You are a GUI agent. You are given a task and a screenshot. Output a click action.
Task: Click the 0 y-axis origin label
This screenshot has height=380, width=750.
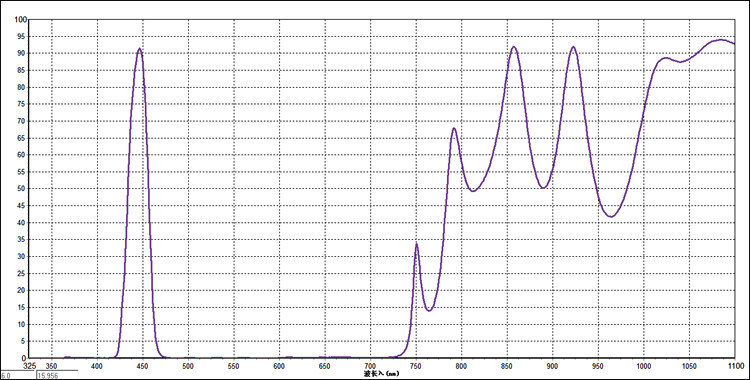(24, 358)
